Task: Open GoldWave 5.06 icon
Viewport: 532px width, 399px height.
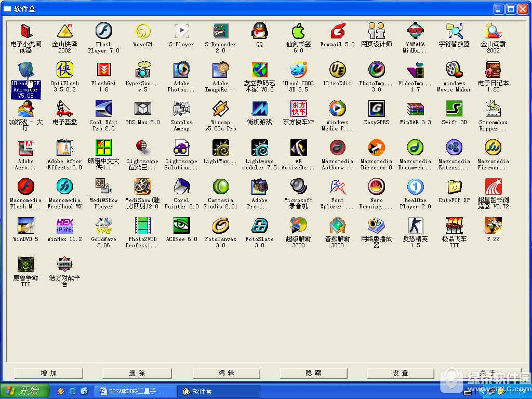Action: 103,226
